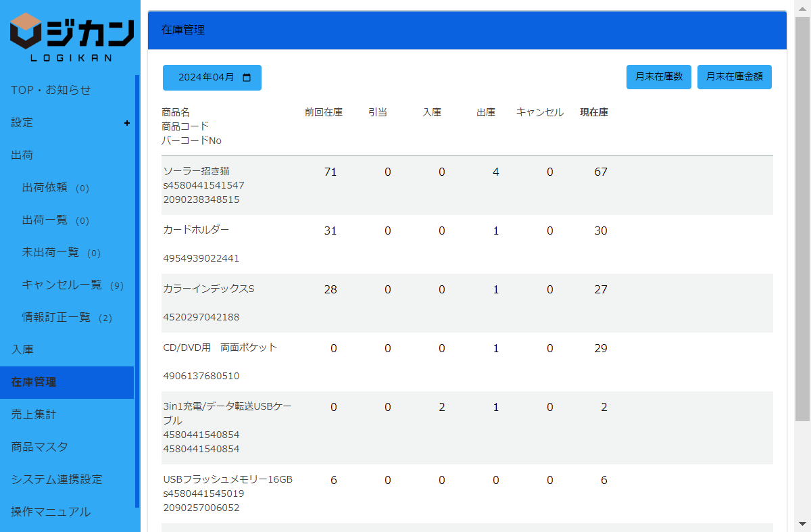Click the 月末在庫金額 button
The width and height of the screenshot is (811, 532).
734,77
